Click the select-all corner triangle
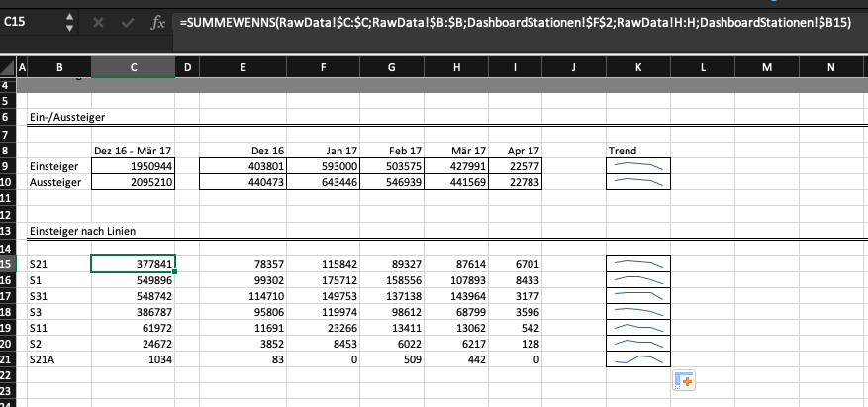Screen dimensions: 868x407 [9, 67]
